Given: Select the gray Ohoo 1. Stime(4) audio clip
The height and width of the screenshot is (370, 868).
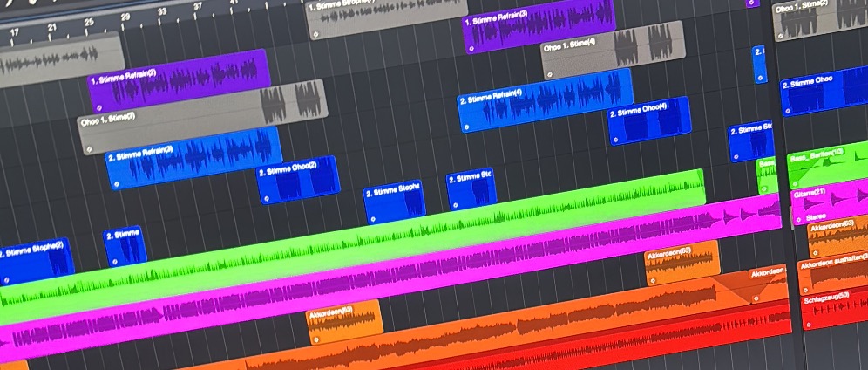Looking at the screenshot, I should (x=614, y=51).
